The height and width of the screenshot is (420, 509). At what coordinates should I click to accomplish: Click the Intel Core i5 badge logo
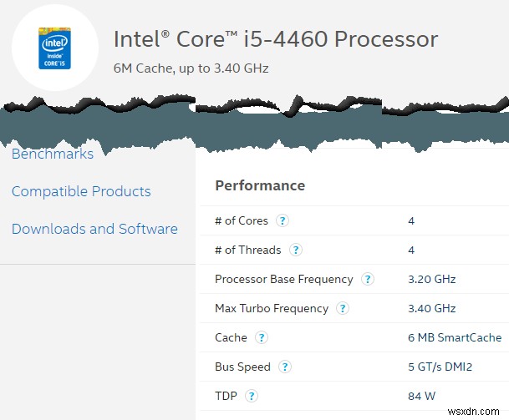pos(55,47)
